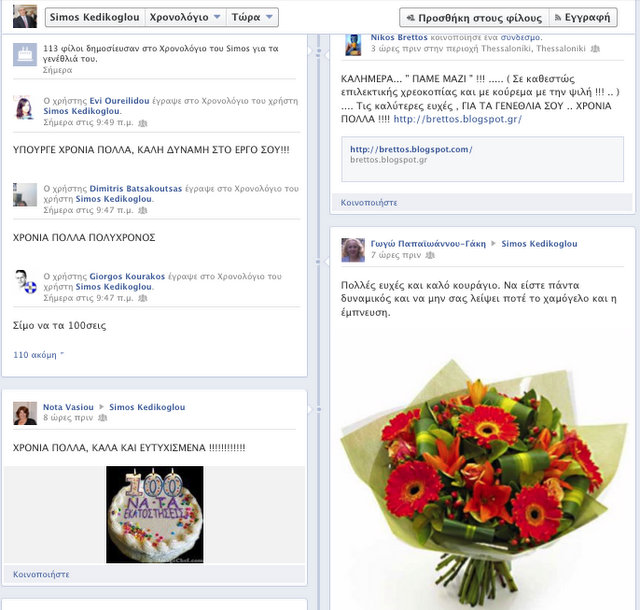Image resolution: width=640 pixels, height=610 pixels.
Task: Open Evi Oureilidou's avatar
Action: (25, 108)
